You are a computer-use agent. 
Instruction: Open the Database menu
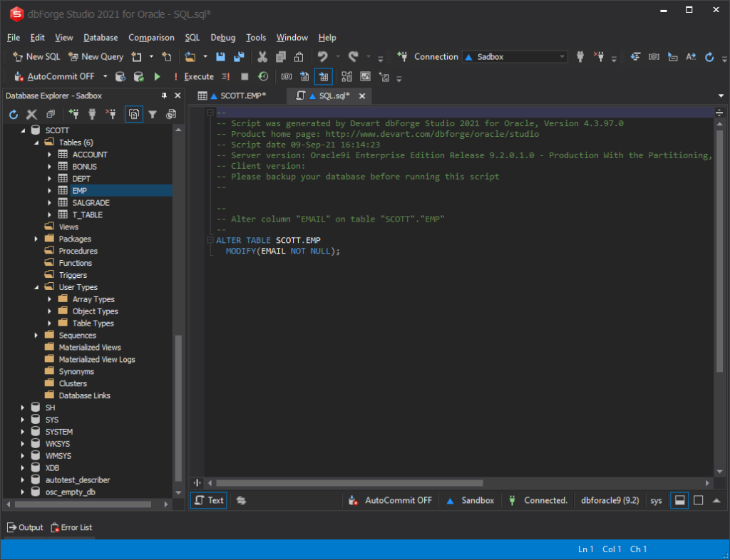click(x=101, y=38)
